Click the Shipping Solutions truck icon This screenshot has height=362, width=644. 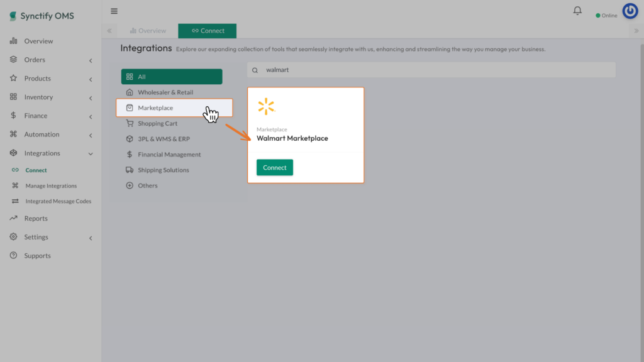click(130, 170)
